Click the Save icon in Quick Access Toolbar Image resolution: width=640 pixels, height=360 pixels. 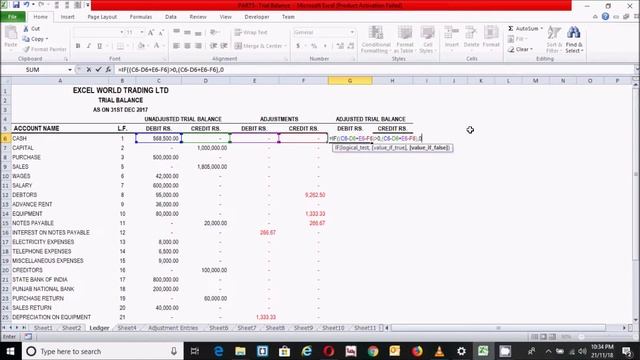[16, 5]
